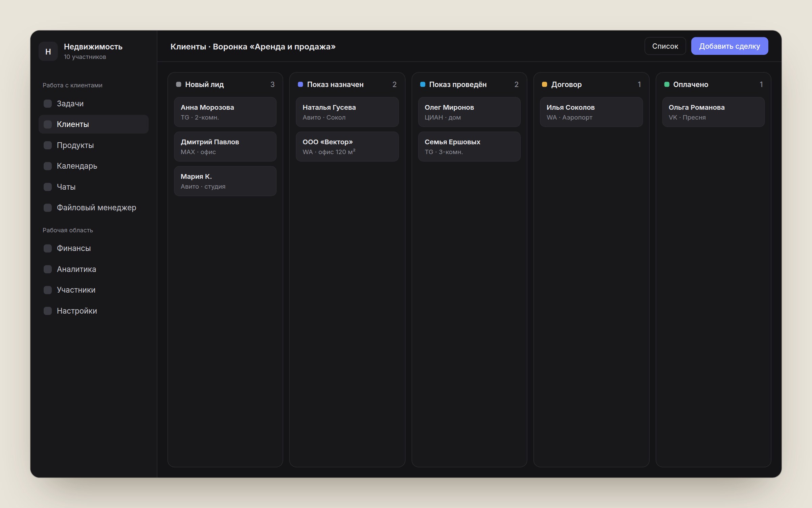Image resolution: width=812 pixels, height=508 pixels.
Task: Open the Календарь section
Action: [x=93, y=166]
